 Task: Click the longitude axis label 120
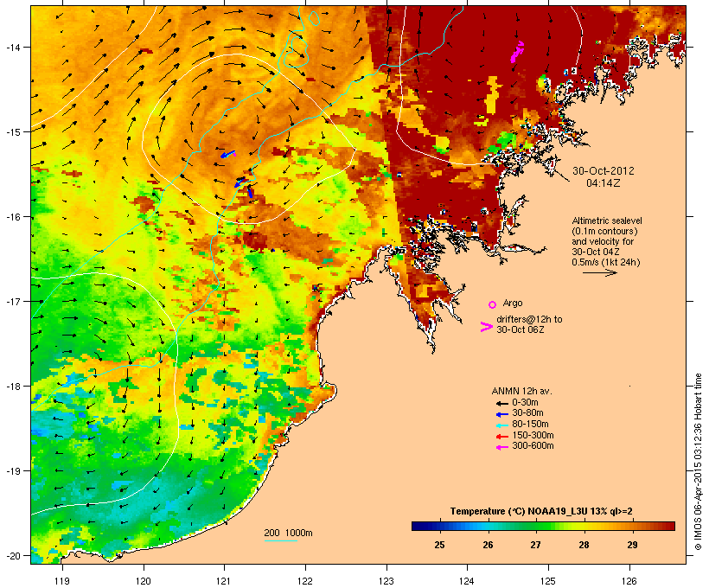point(144,581)
